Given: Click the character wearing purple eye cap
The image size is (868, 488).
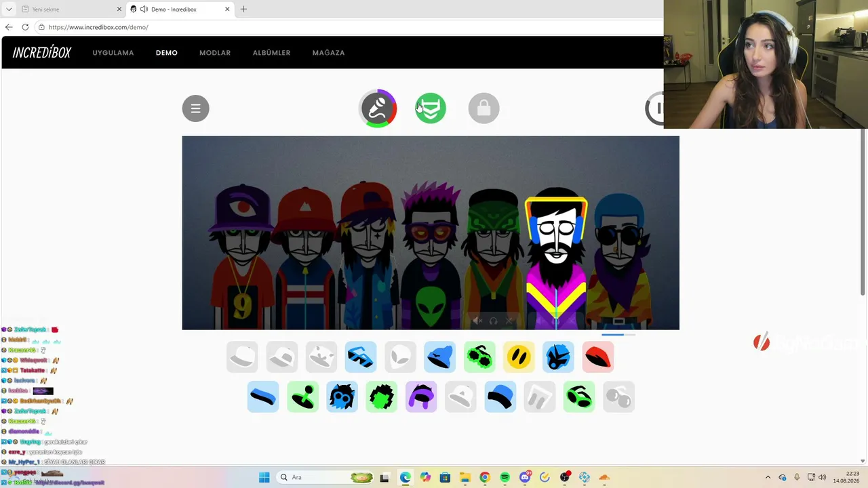Looking at the screenshot, I should [x=243, y=258].
